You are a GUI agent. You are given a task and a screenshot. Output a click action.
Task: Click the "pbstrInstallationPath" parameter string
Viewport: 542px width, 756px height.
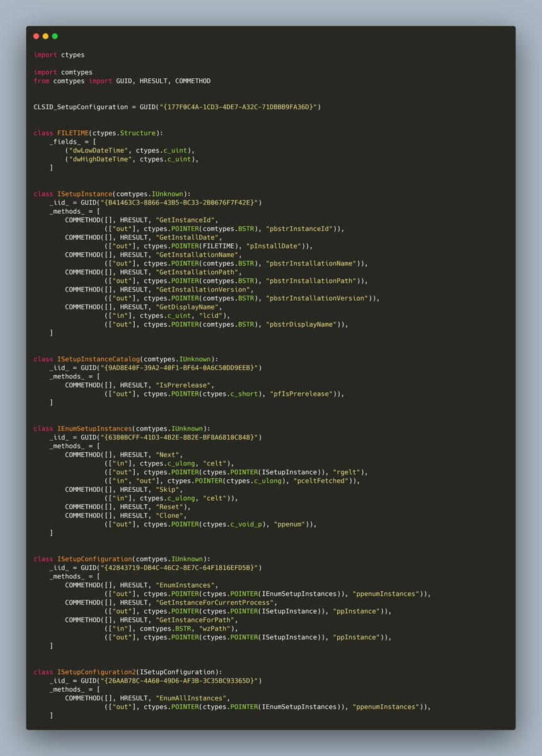pyautogui.click(x=313, y=281)
